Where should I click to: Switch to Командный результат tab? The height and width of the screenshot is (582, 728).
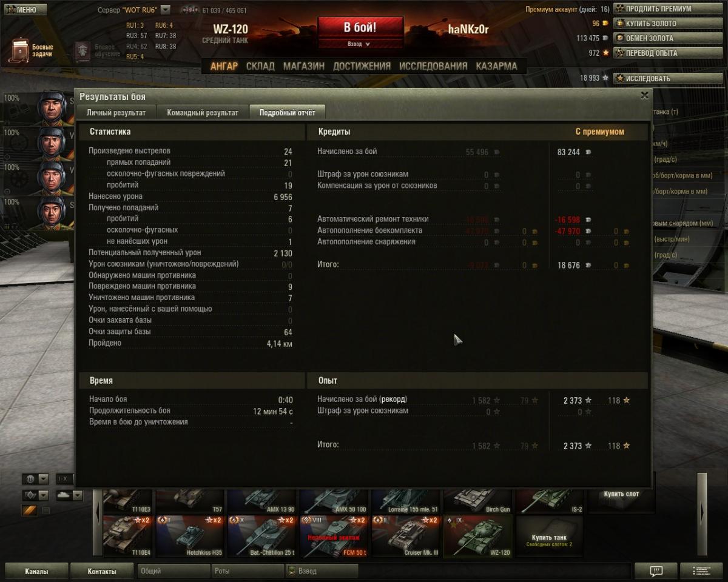click(x=203, y=113)
